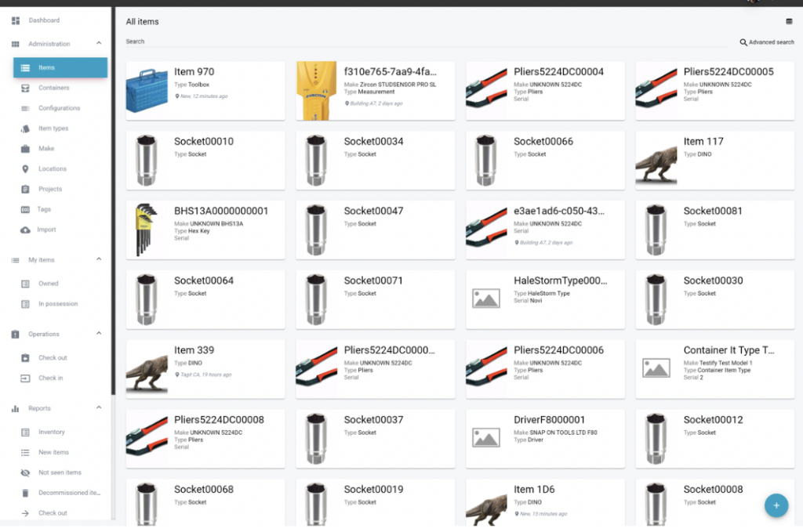Image resolution: width=803 pixels, height=532 pixels.
Task: Click the Search input field
Action: (423, 42)
